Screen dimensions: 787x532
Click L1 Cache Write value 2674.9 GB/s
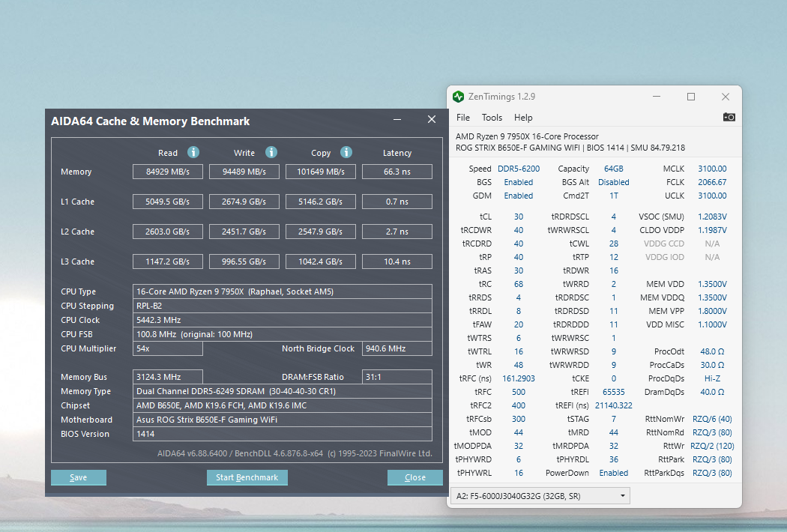tap(244, 202)
